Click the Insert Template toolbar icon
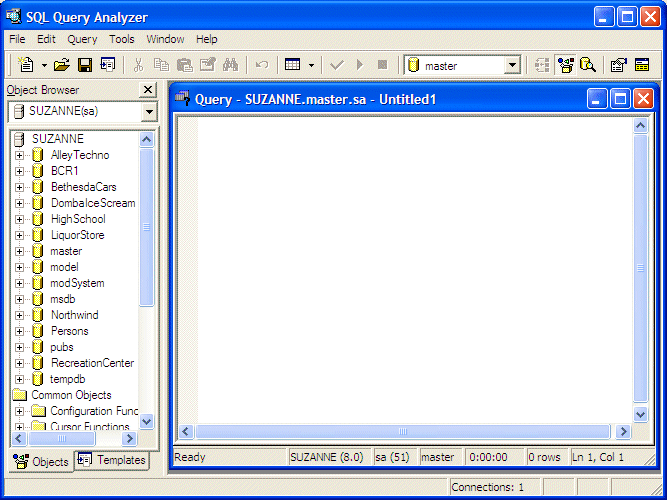The image size is (667, 500). point(108,65)
